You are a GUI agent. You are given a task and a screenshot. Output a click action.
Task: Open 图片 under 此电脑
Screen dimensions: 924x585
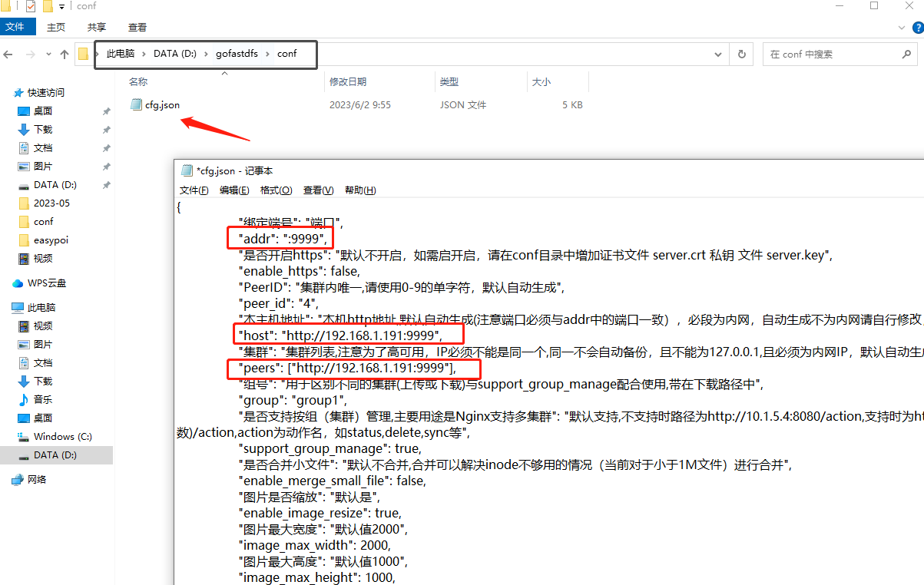(x=43, y=344)
